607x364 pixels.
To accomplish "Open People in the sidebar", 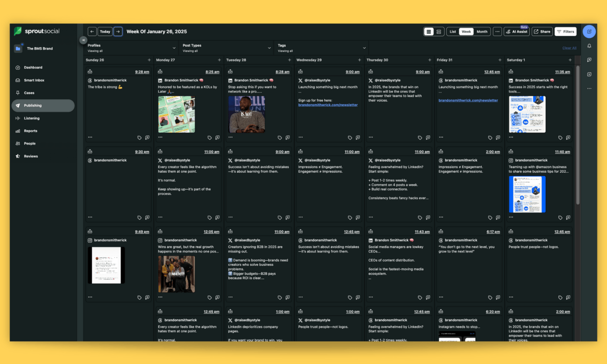I will pos(43,144).
